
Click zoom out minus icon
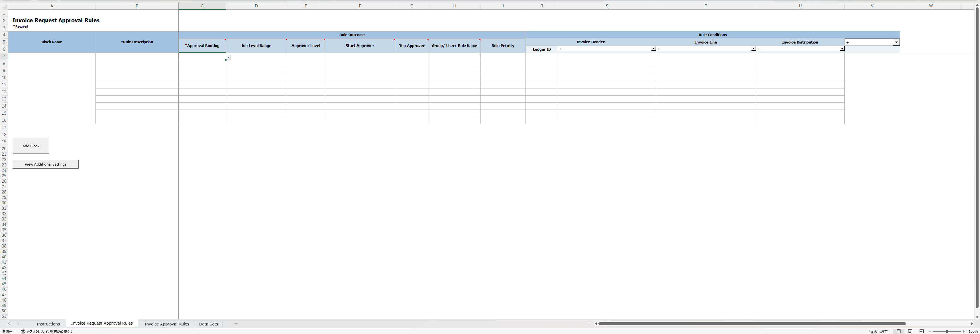[930, 331]
